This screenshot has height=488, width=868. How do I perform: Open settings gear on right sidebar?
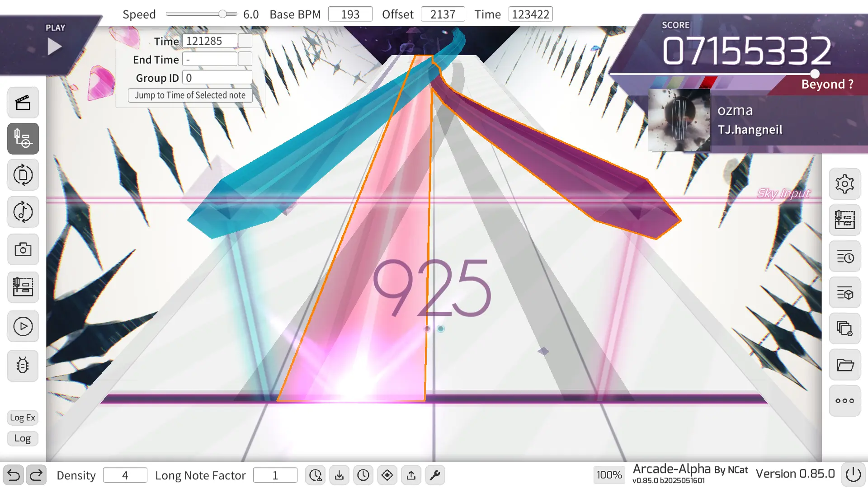click(x=844, y=184)
